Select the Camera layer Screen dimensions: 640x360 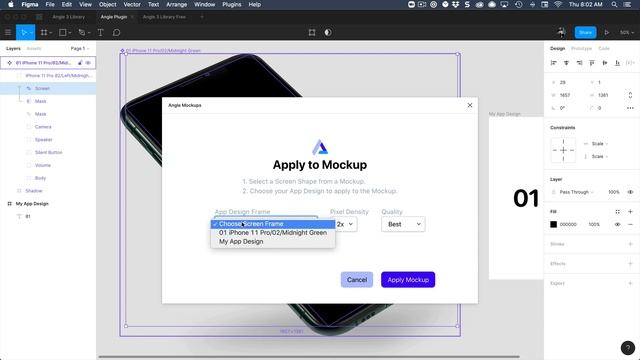48,127
